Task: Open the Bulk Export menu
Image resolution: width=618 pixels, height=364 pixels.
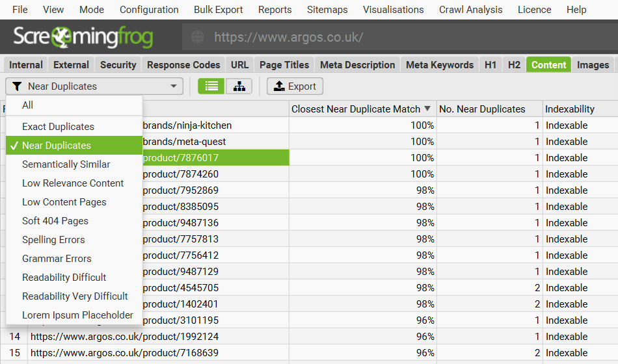Action: pyautogui.click(x=218, y=10)
